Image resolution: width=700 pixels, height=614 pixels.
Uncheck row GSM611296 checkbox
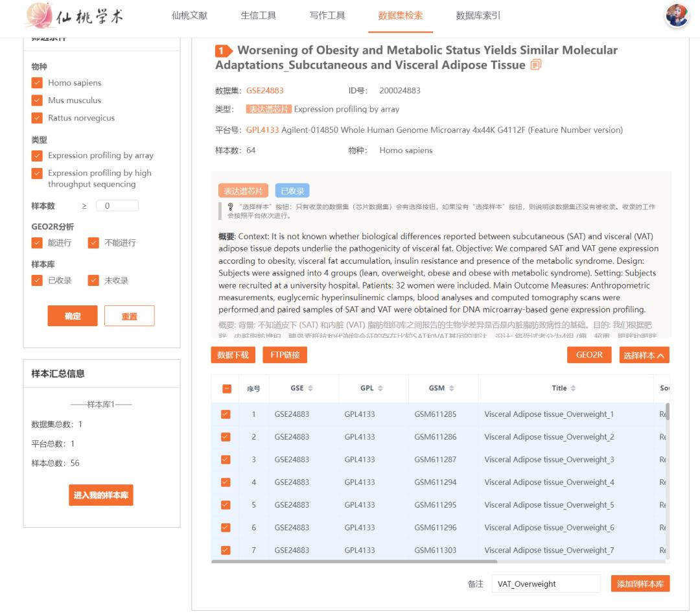click(x=226, y=527)
